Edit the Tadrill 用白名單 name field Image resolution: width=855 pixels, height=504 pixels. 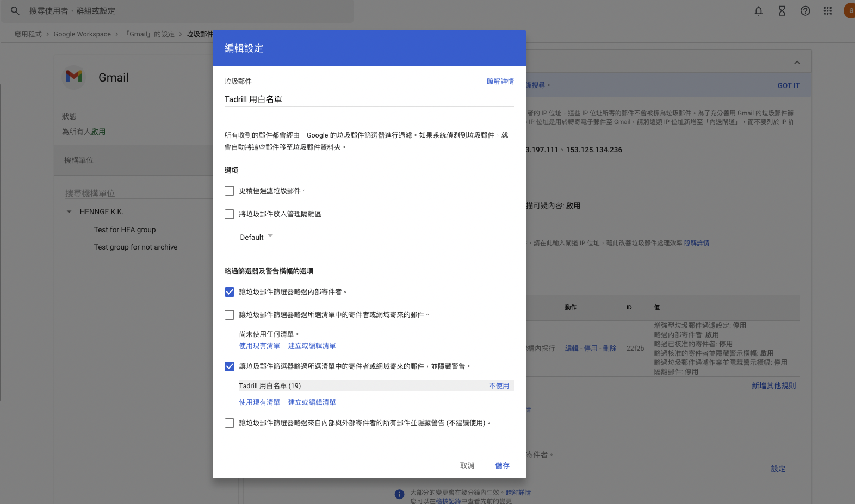tap(369, 99)
